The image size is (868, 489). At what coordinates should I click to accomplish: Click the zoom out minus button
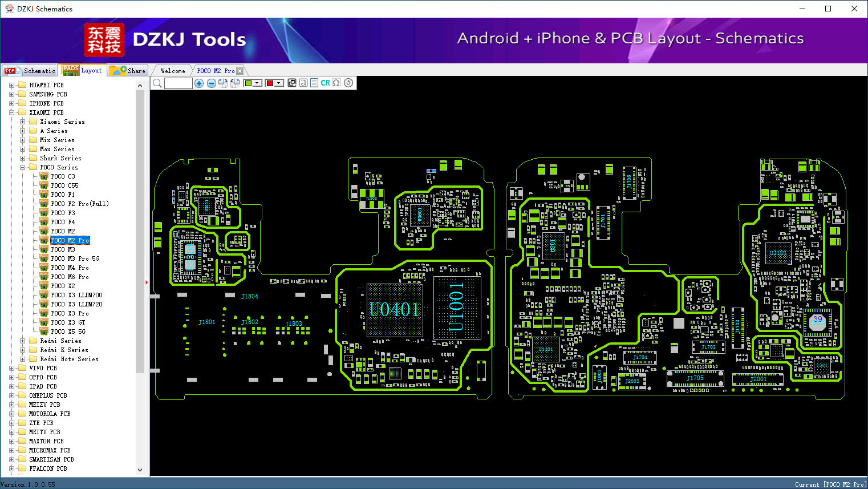[212, 83]
